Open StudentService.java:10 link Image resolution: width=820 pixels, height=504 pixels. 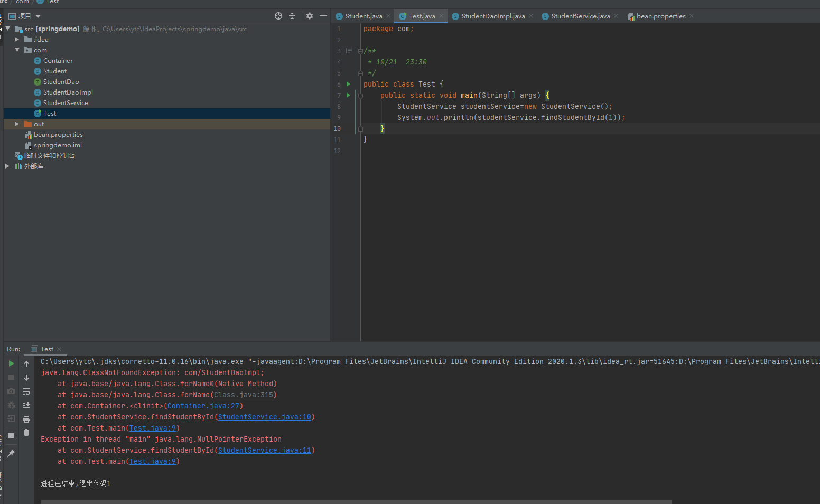pyautogui.click(x=265, y=417)
